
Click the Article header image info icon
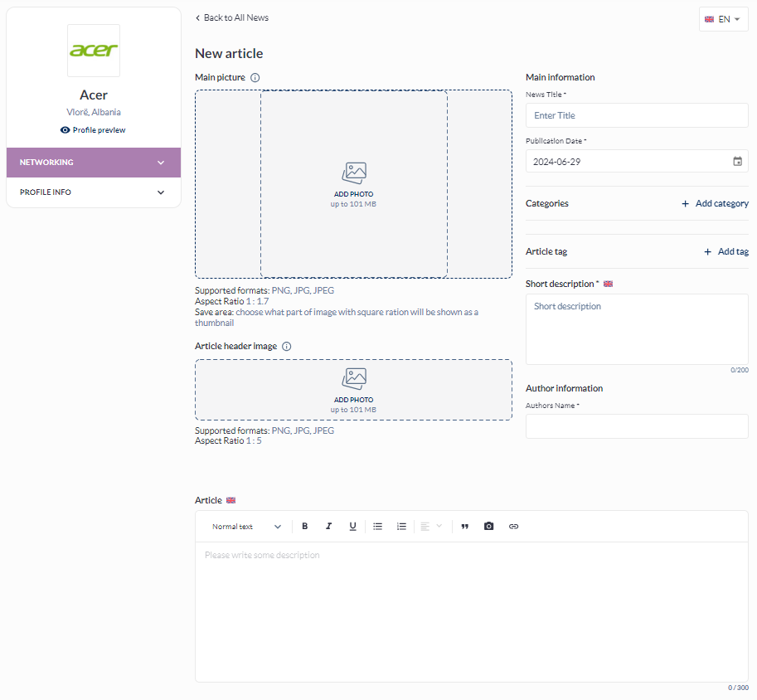point(287,347)
